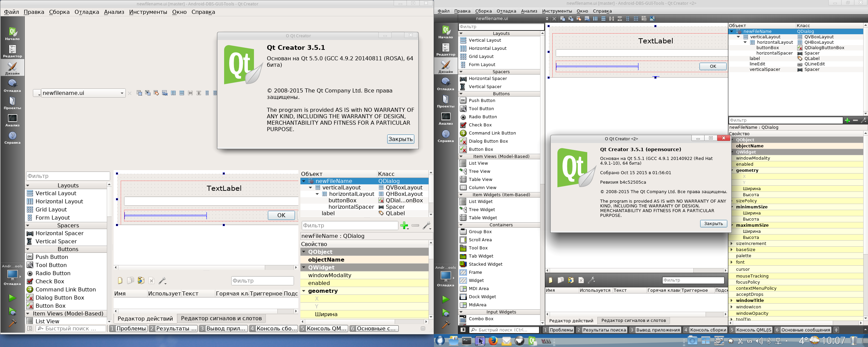Open property editor wrench settings in Qt Creator <2>
This screenshot has height=347, width=868.
tap(864, 120)
